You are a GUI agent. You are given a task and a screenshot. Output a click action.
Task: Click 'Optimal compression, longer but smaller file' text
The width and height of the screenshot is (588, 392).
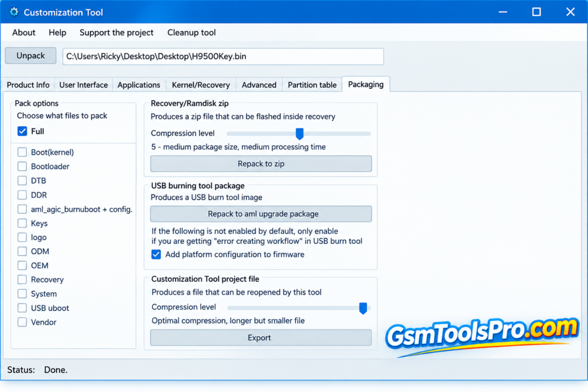coord(228,321)
